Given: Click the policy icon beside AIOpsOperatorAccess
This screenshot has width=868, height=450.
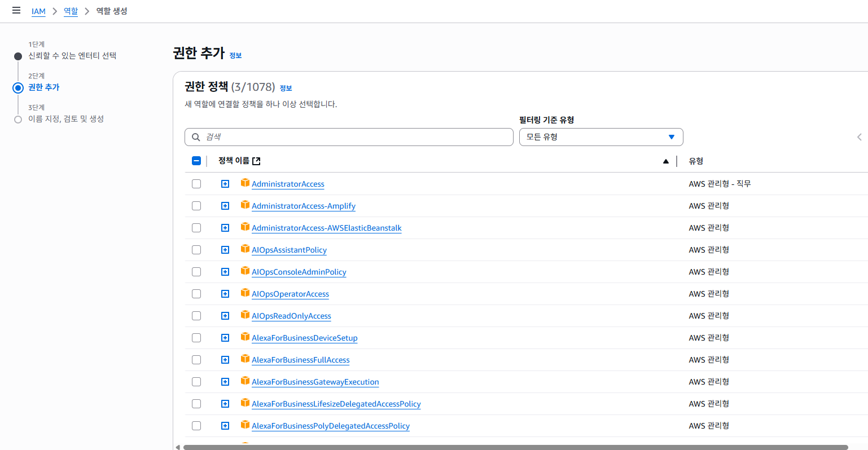Looking at the screenshot, I should [x=245, y=293].
